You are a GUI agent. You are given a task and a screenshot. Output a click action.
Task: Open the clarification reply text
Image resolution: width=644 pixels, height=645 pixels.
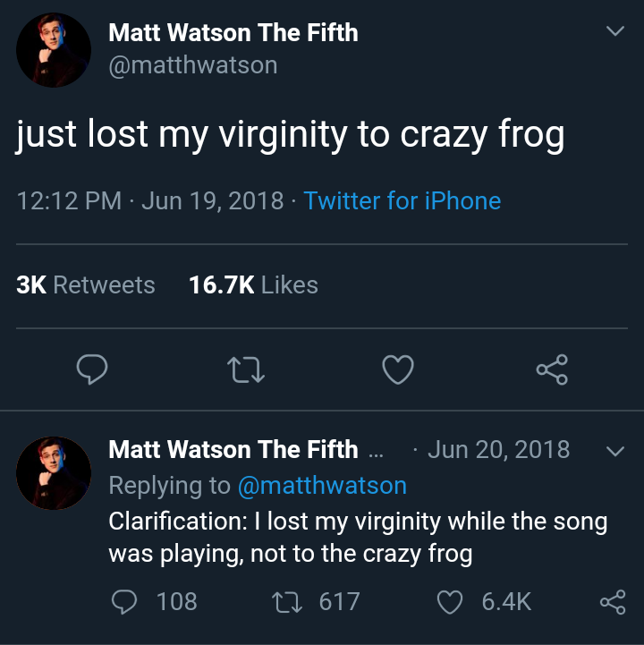click(358, 538)
